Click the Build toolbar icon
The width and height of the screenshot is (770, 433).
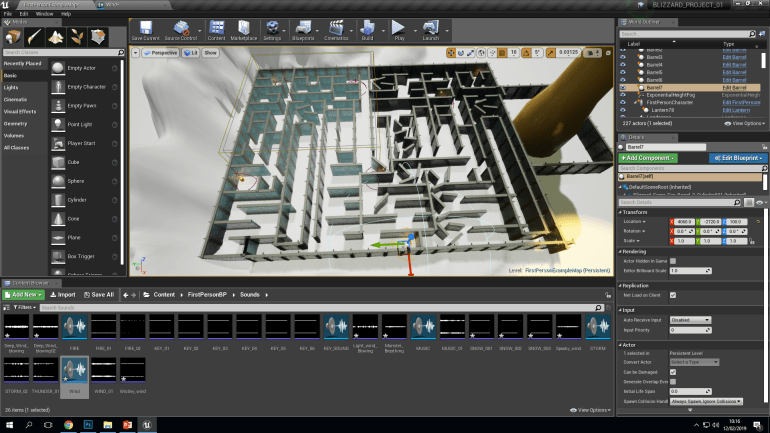coord(367,30)
